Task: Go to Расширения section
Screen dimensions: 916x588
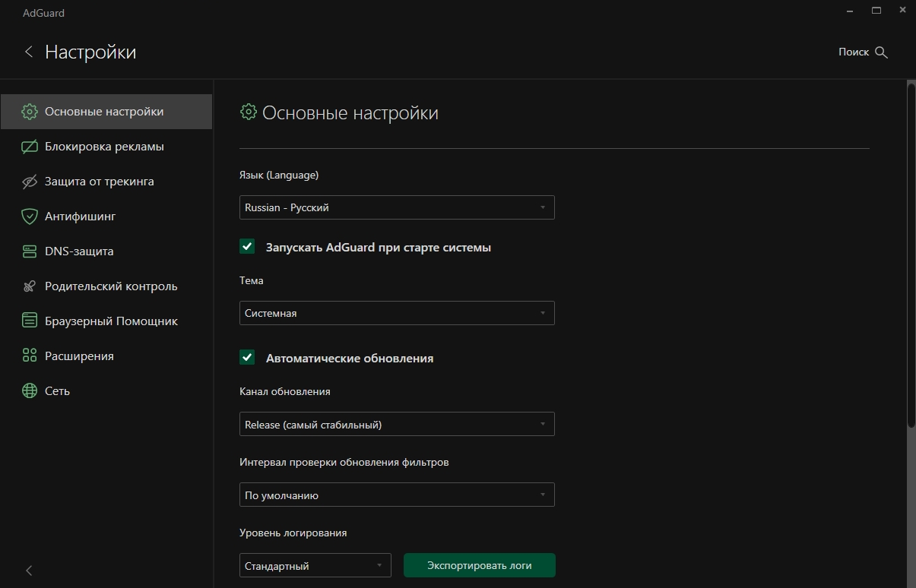Action: [x=106, y=356]
